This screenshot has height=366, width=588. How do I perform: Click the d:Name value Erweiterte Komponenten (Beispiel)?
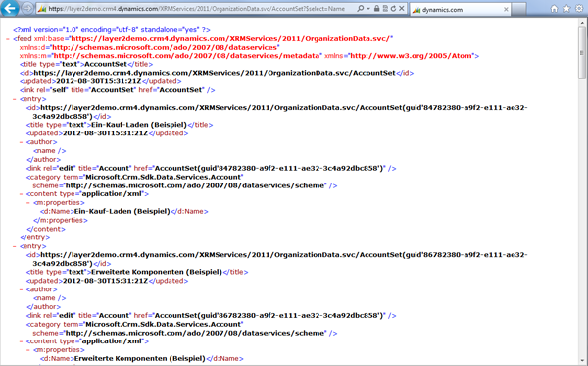pyautogui.click(x=140, y=358)
